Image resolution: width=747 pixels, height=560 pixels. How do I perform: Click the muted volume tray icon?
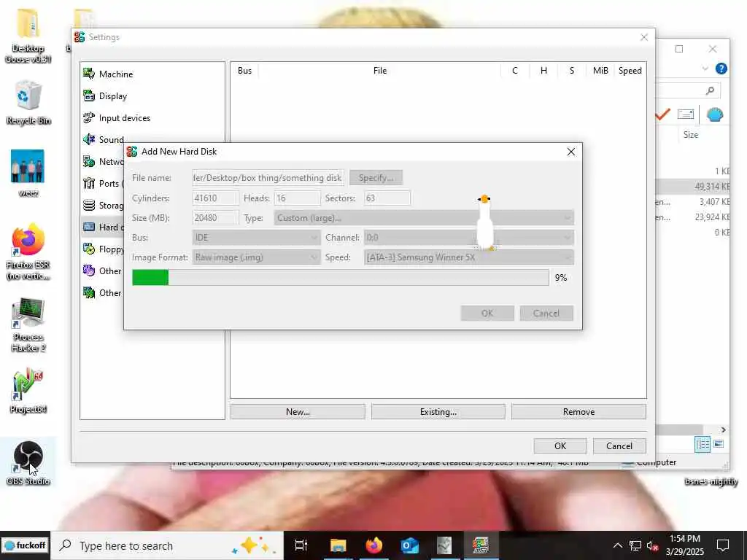(652, 545)
